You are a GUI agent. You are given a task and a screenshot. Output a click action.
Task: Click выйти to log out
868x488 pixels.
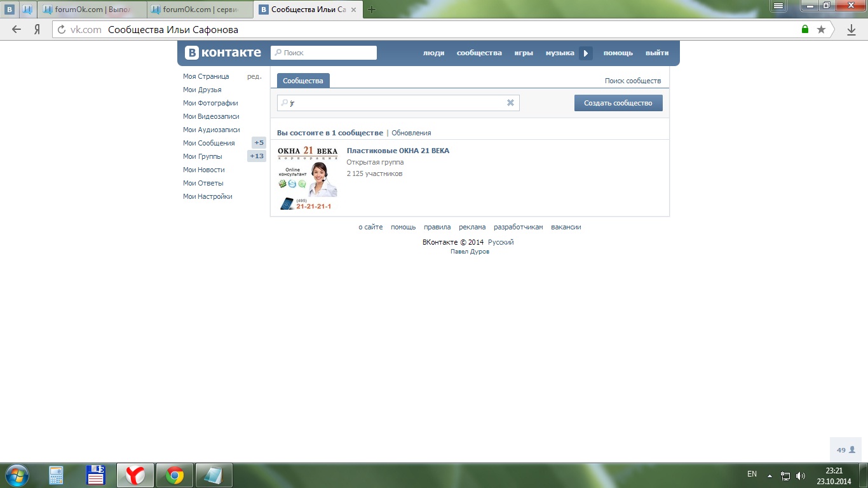point(657,53)
